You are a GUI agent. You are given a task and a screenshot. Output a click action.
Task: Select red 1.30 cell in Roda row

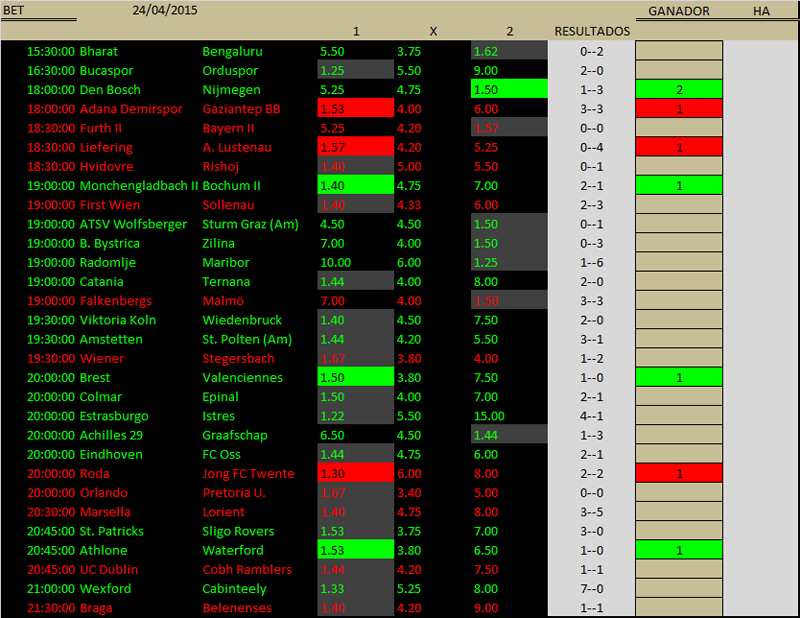click(356, 474)
